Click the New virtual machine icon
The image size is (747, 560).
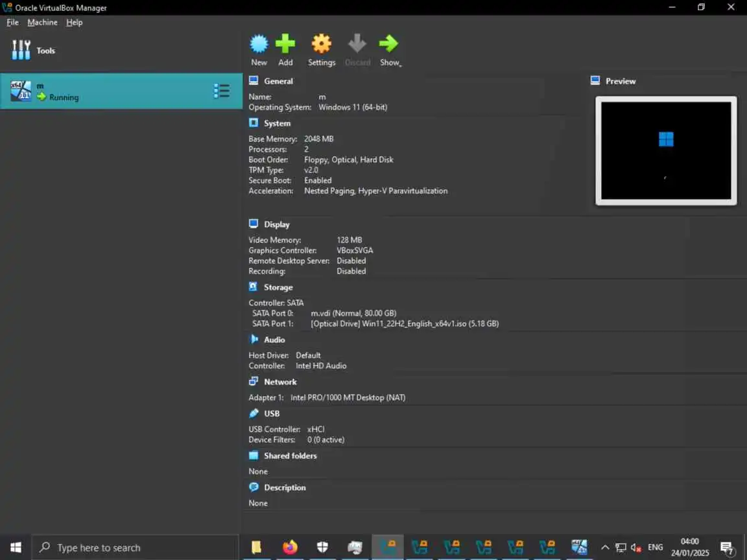tap(259, 44)
